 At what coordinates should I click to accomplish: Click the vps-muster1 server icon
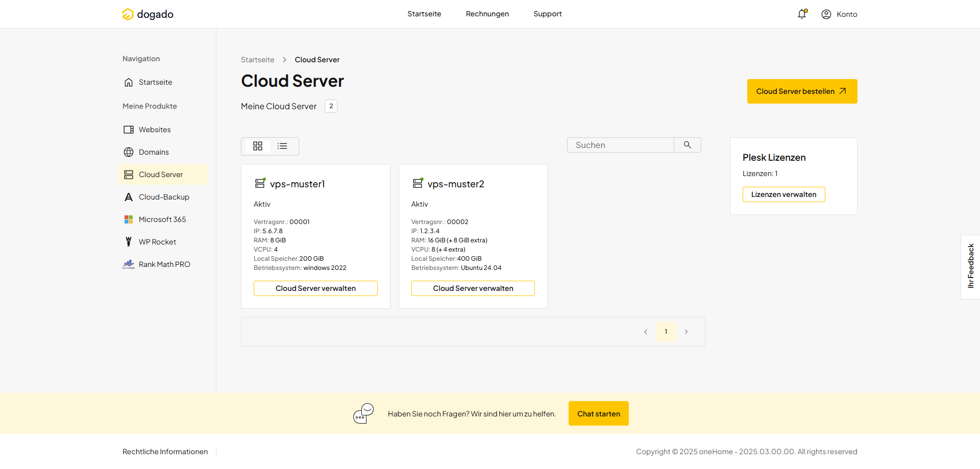coord(260,183)
